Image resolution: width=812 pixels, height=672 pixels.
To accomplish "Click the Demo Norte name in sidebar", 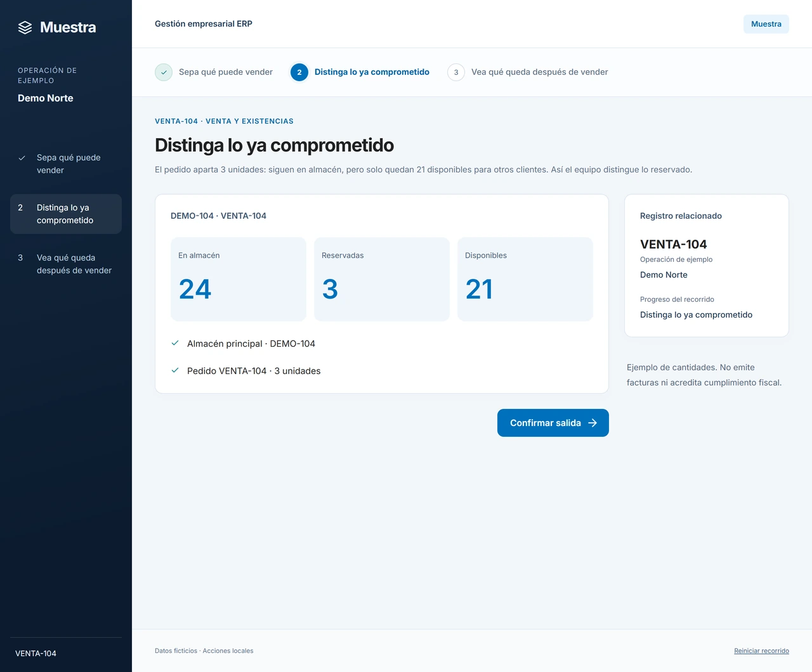I will point(46,98).
